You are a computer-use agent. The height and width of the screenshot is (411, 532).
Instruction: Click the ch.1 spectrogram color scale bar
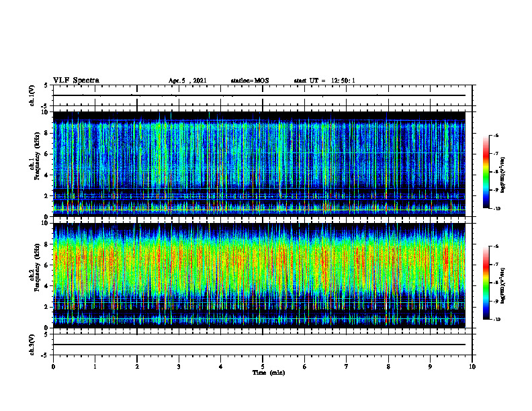click(x=486, y=172)
